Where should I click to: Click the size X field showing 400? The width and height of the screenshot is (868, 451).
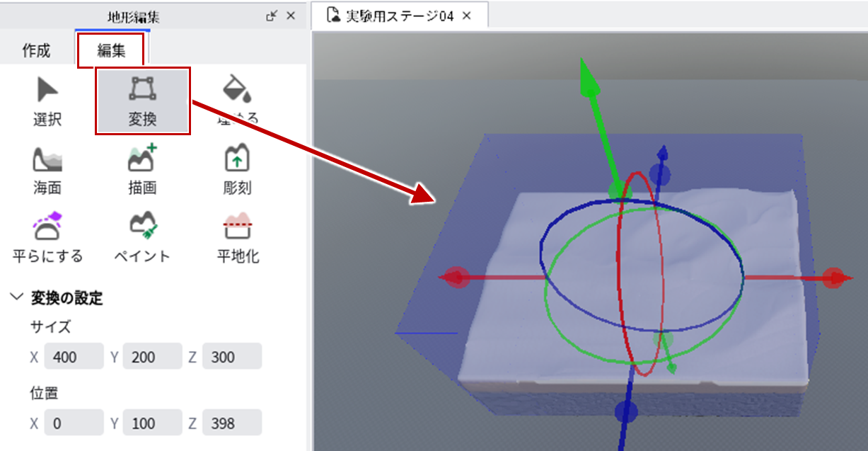pos(74,357)
